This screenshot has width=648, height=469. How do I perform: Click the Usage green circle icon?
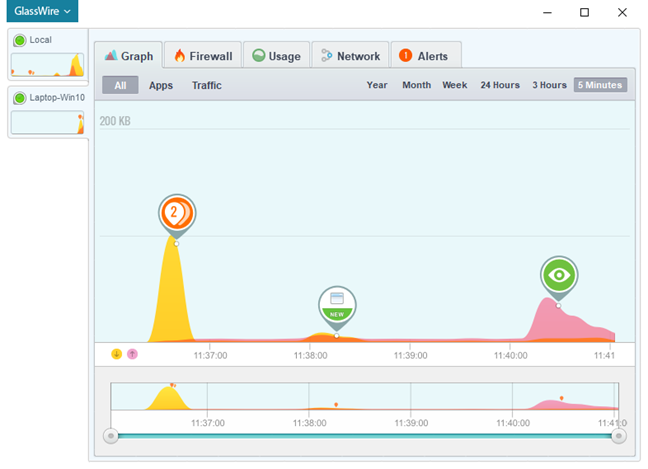259,55
